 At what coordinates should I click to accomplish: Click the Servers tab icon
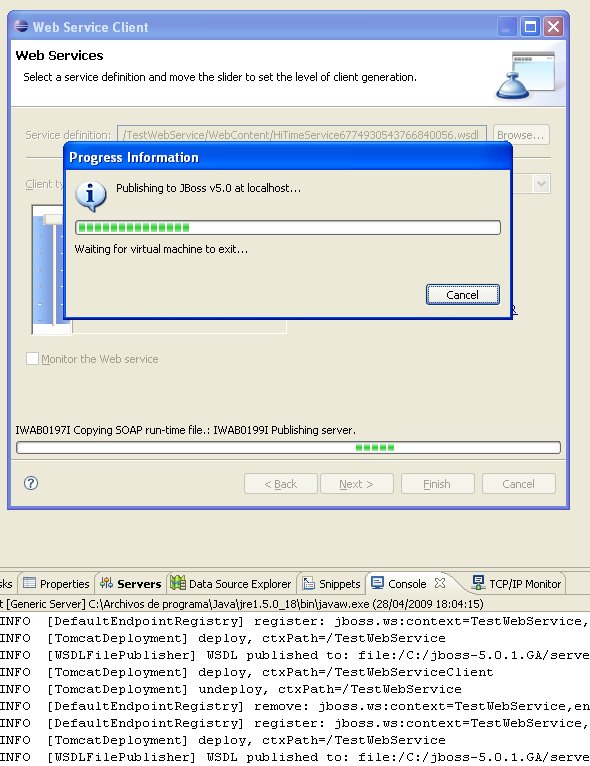pos(106,583)
